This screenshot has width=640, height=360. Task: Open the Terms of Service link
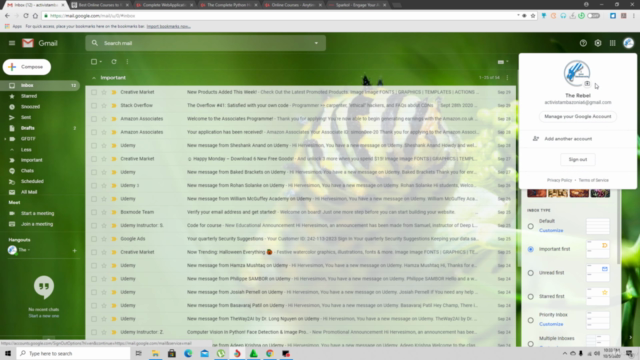point(593,180)
